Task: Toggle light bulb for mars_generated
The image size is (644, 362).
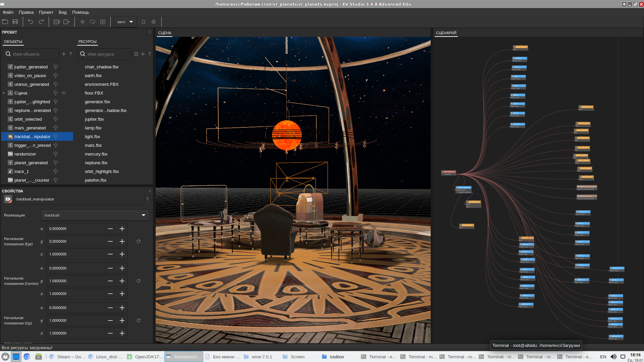Action: pyautogui.click(x=56, y=128)
